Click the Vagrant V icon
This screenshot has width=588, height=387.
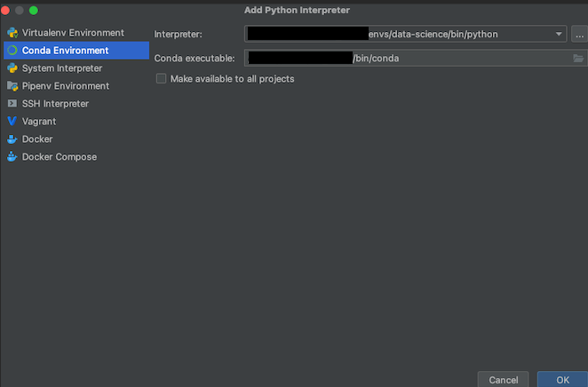point(12,122)
